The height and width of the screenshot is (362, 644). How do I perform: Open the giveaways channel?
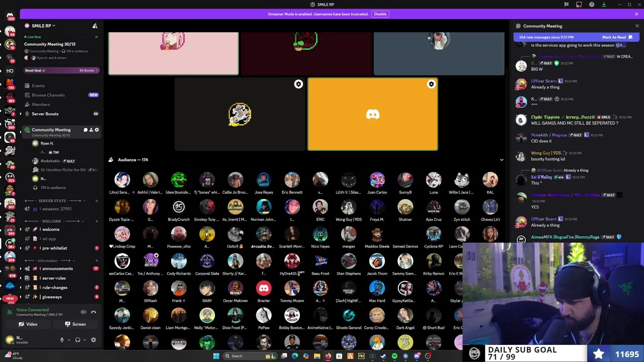click(52, 297)
